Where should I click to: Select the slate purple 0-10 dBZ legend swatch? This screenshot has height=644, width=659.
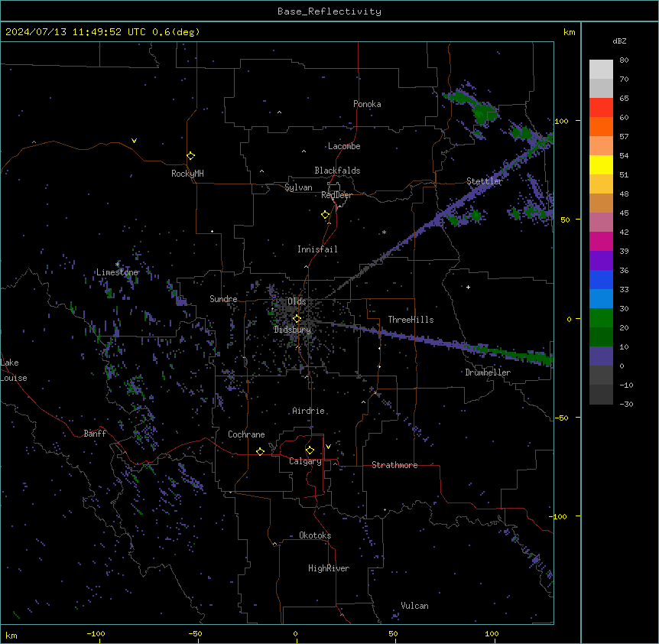pyautogui.click(x=601, y=356)
